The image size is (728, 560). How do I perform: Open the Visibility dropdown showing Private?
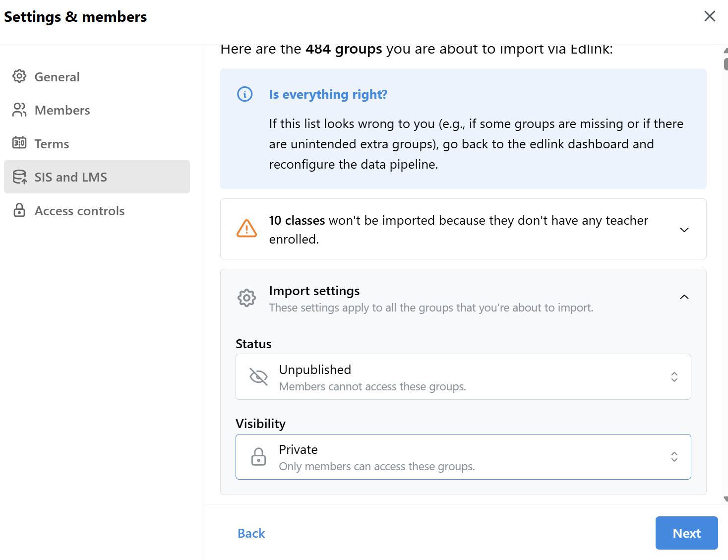pos(463,457)
